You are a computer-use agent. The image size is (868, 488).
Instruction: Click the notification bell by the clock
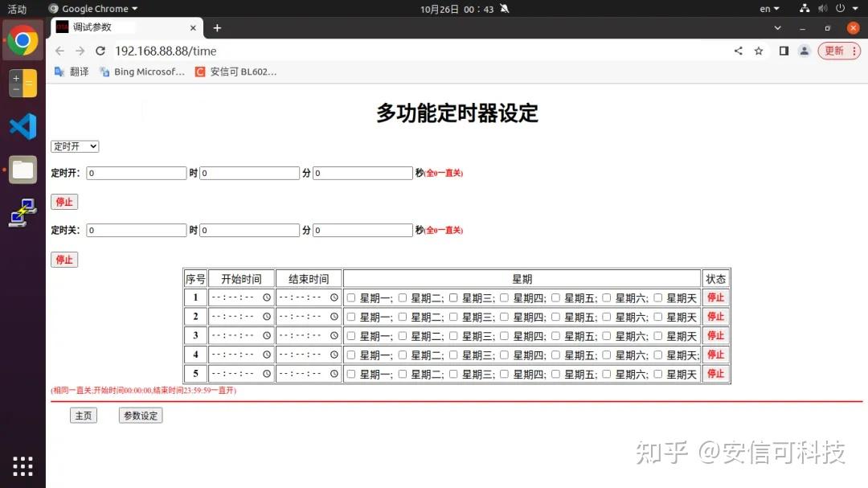(504, 8)
